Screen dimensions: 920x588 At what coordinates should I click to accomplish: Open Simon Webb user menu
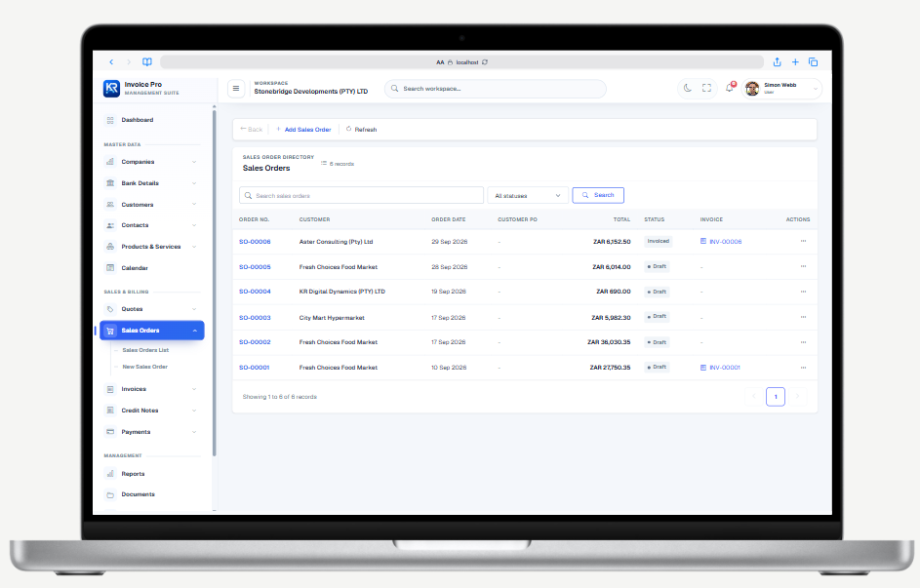pos(781,89)
